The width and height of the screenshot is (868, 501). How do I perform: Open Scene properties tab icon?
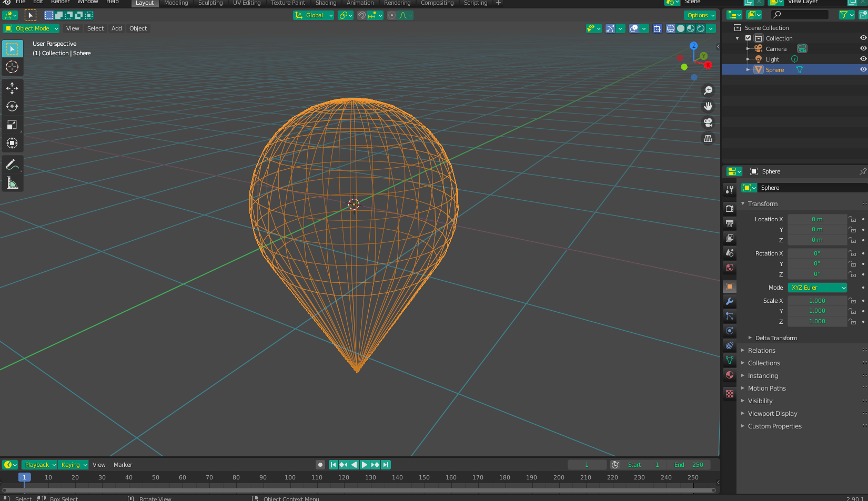tap(730, 252)
